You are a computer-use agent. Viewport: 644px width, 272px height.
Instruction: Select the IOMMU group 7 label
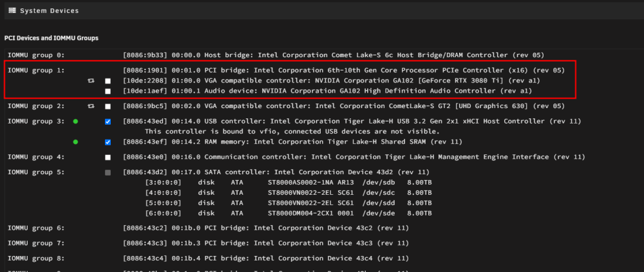click(x=36, y=243)
